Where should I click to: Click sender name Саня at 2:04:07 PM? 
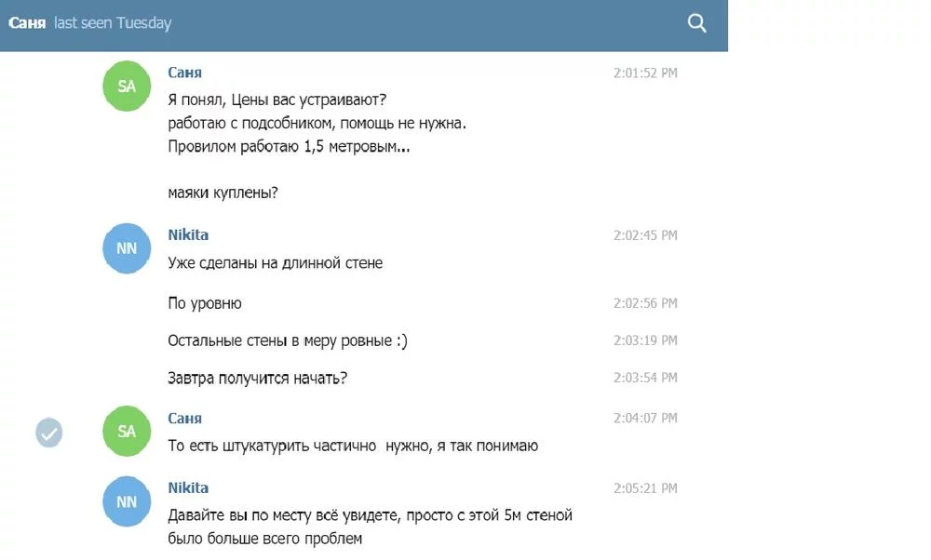click(x=184, y=419)
